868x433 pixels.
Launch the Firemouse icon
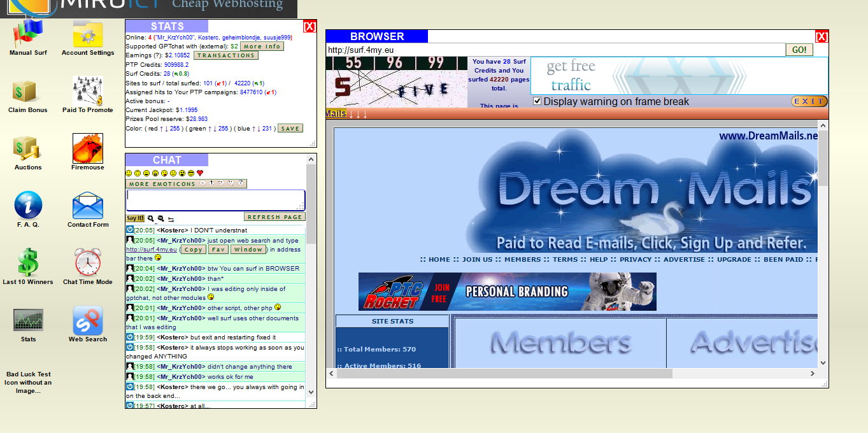click(x=88, y=148)
